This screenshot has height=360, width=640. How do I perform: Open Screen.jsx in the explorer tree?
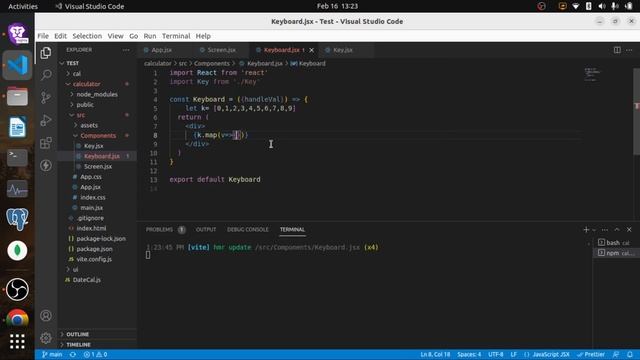pyautogui.click(x=97, y=167)
